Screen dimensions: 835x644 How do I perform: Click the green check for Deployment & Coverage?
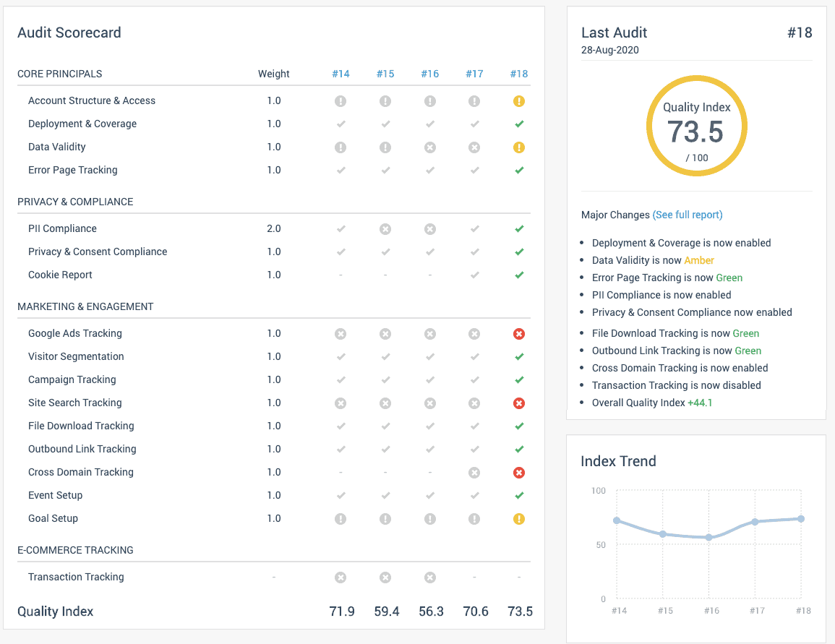pyautogui.click(x=519, y=124)
